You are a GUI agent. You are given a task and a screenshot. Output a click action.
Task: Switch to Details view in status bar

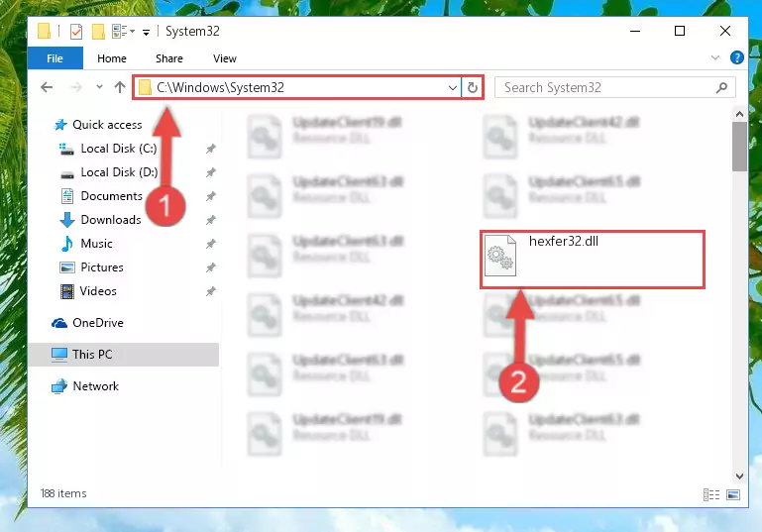pyautogui.click(x=711, y=494)
